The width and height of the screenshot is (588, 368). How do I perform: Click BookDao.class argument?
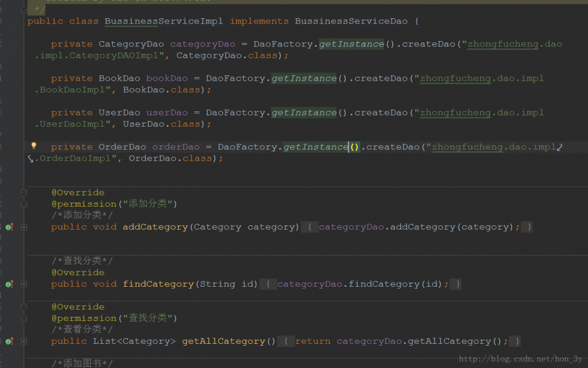(161, 89)
